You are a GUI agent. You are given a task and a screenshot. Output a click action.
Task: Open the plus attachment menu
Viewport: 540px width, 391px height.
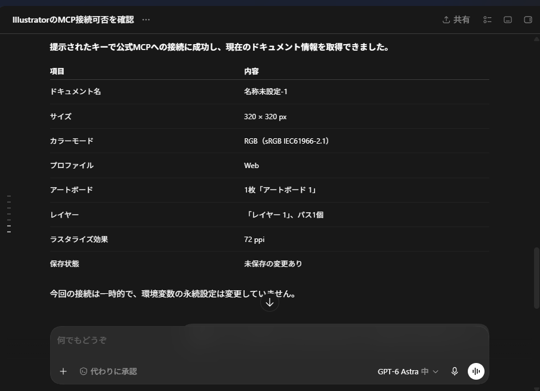click(x=63, y=371)
